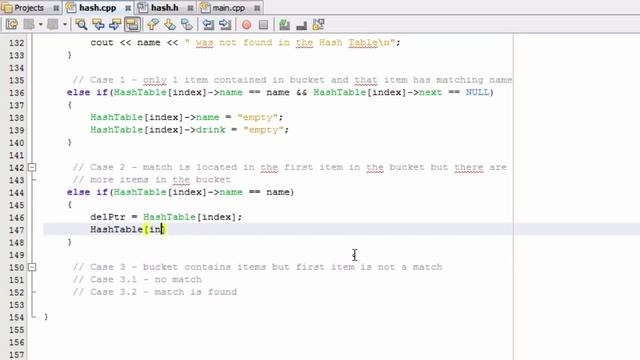Image resolution: width=640 pixels, height=360 pixels.
Task: Open the Back history dropdown arrow
Action: 40,24
